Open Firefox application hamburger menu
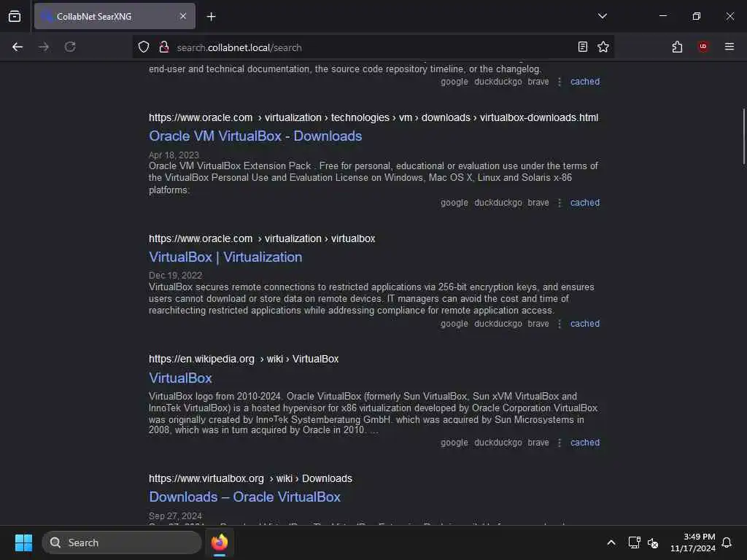747x560 pixels. (x=729, y=47)
